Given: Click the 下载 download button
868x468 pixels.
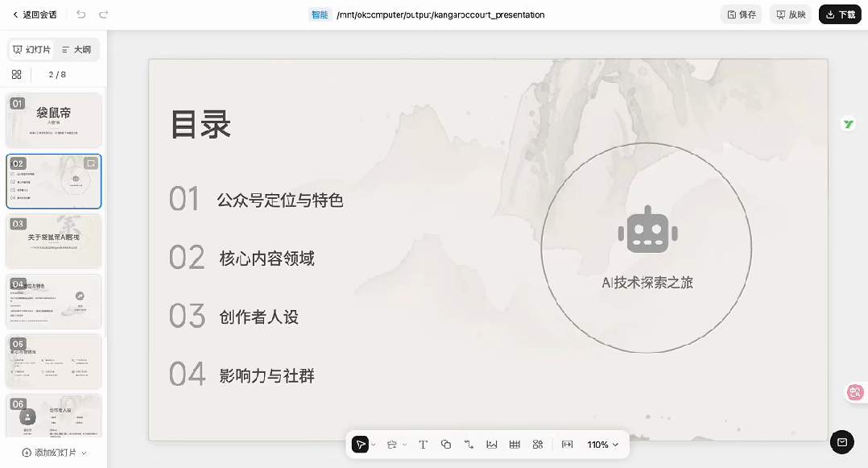Looking at the screenshot, I should click(x=840, y=14).
